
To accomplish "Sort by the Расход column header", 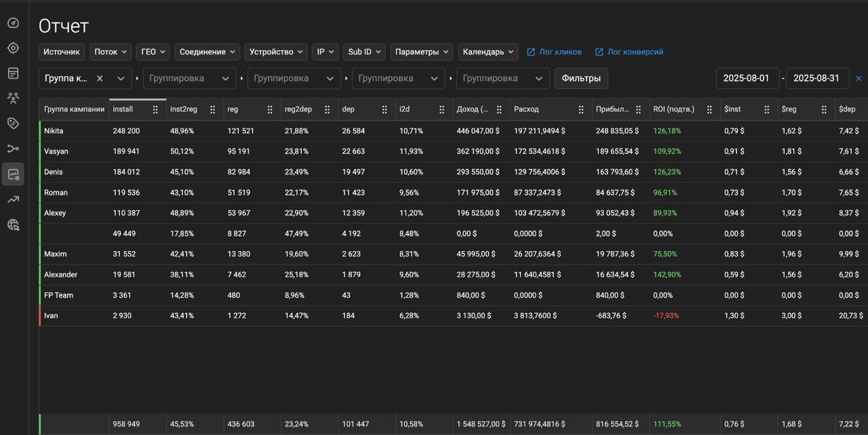I will click(x=527, y=109).
